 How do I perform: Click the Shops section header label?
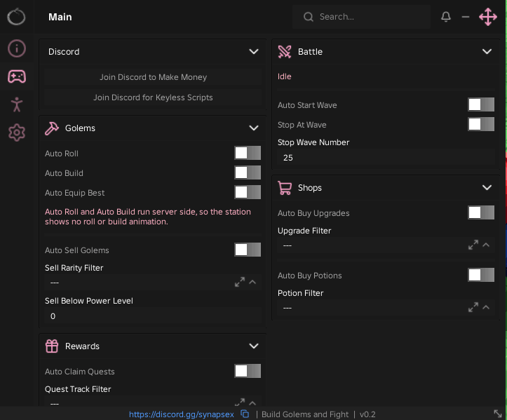coord(310,188)
